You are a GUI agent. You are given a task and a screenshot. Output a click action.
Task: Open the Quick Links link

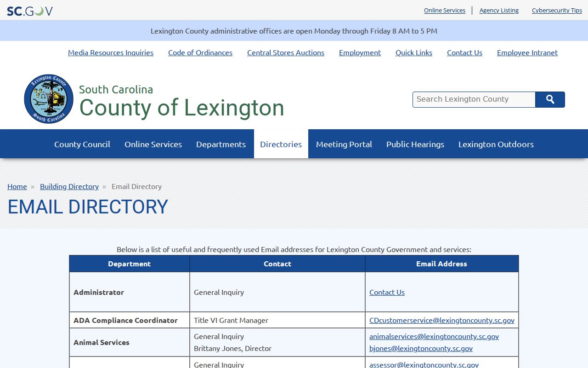point(414,52)
